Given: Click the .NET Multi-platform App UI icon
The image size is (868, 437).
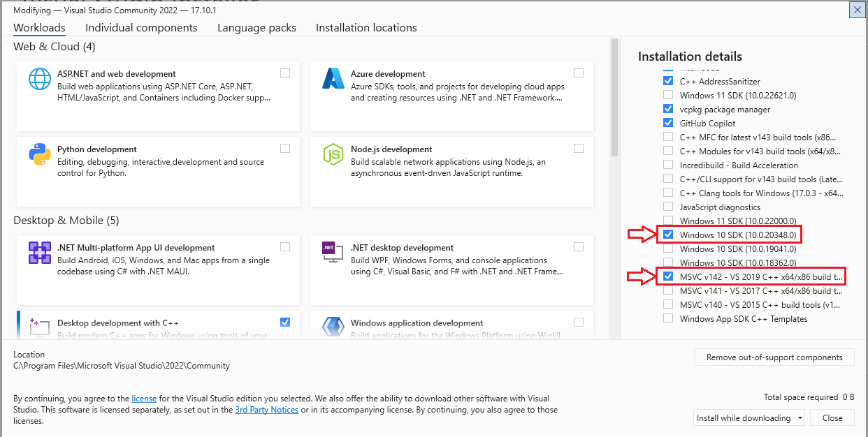Looking at the screenshot, I should click(x=40, y=252).
